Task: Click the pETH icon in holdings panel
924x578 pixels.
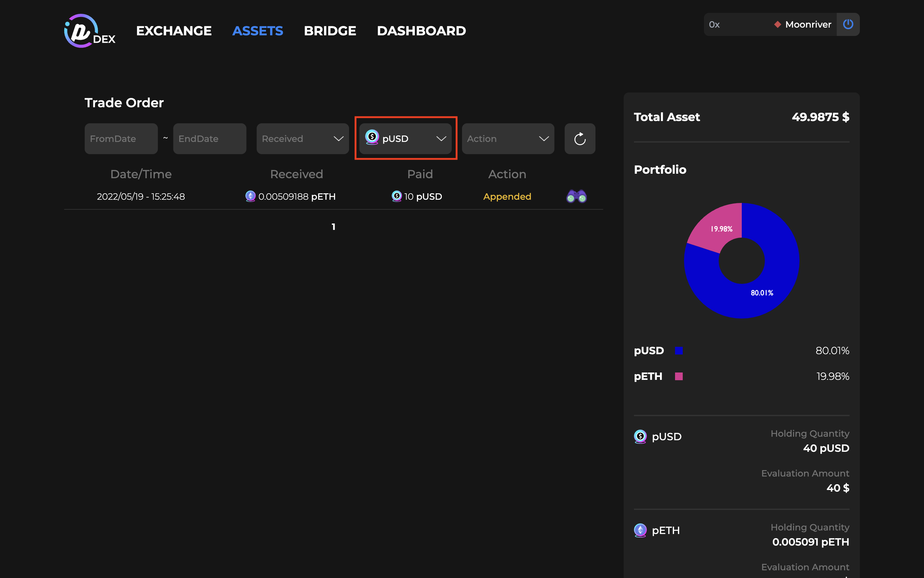Action: click(x=640, y=530)
